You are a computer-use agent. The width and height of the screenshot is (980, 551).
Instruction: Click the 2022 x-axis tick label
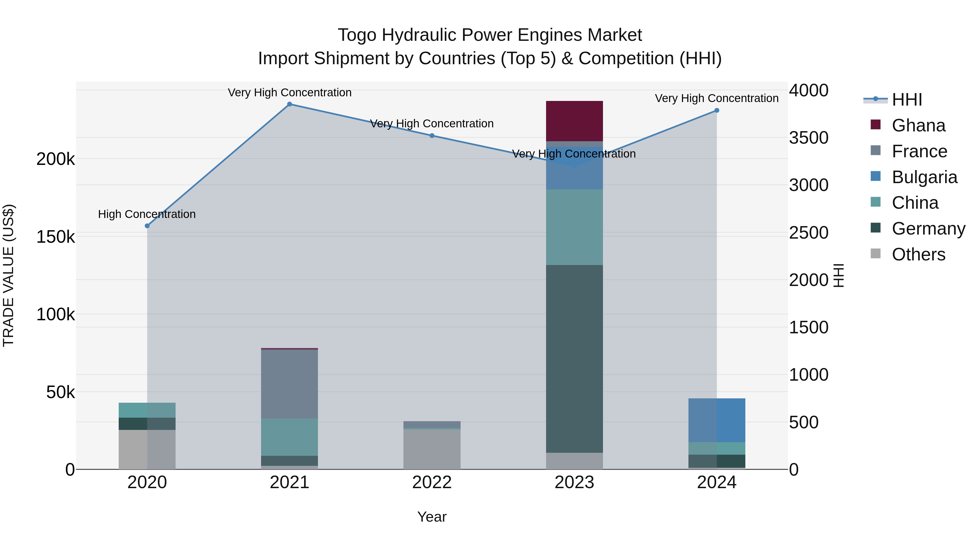click(432, 482)
